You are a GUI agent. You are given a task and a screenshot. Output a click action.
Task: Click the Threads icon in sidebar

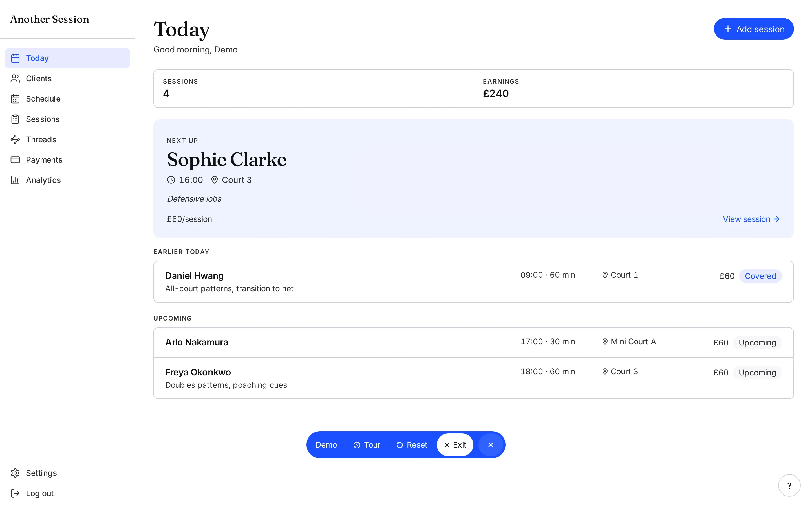[x=15, y=139]
